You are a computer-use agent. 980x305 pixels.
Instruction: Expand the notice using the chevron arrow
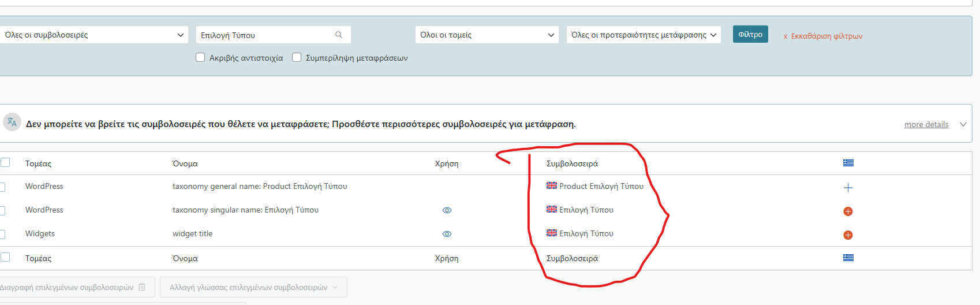click(x=963, y=124)
